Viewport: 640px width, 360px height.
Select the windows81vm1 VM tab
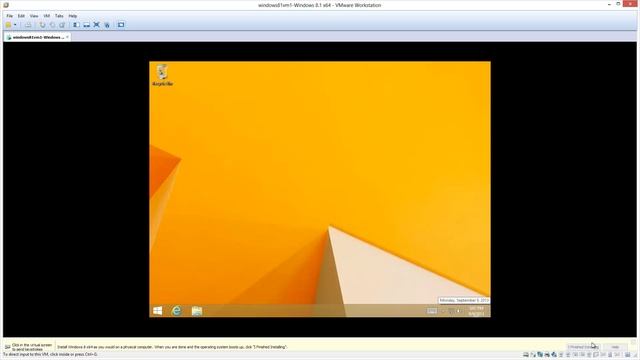pos(36,37)
